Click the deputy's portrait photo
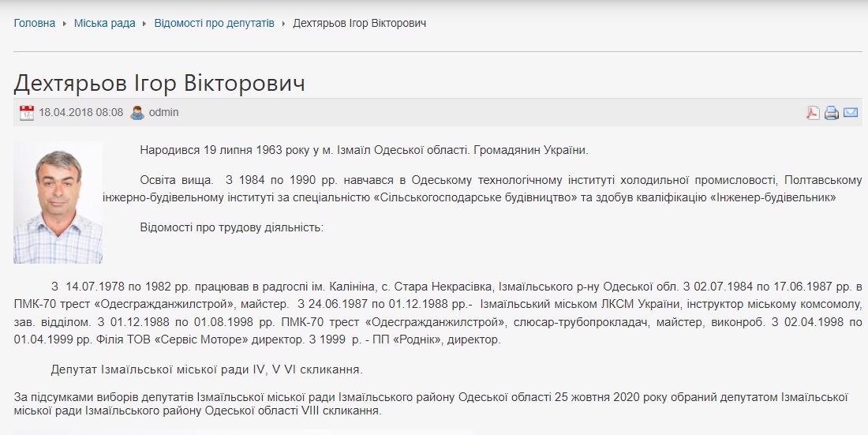Screen dimensions: 868x435 (x=58, y=202)
